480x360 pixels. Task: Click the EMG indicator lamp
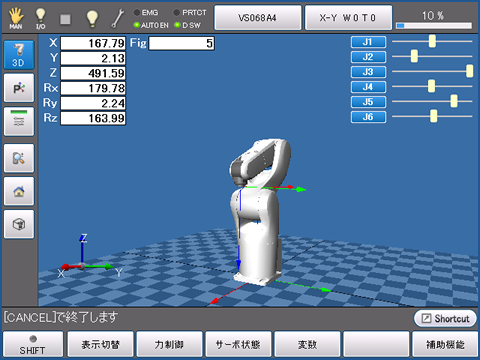[137, 13]
